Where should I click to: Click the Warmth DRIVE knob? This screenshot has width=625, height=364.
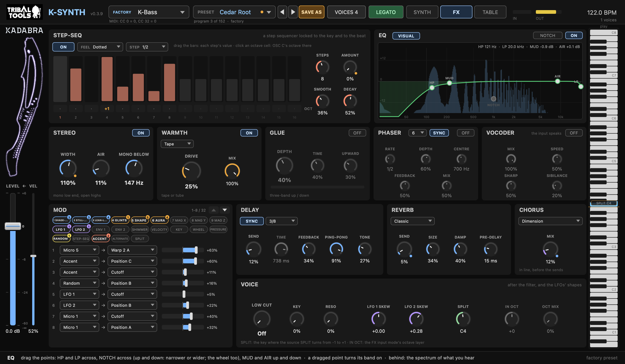pyautogui.click(x=191, y=171)
